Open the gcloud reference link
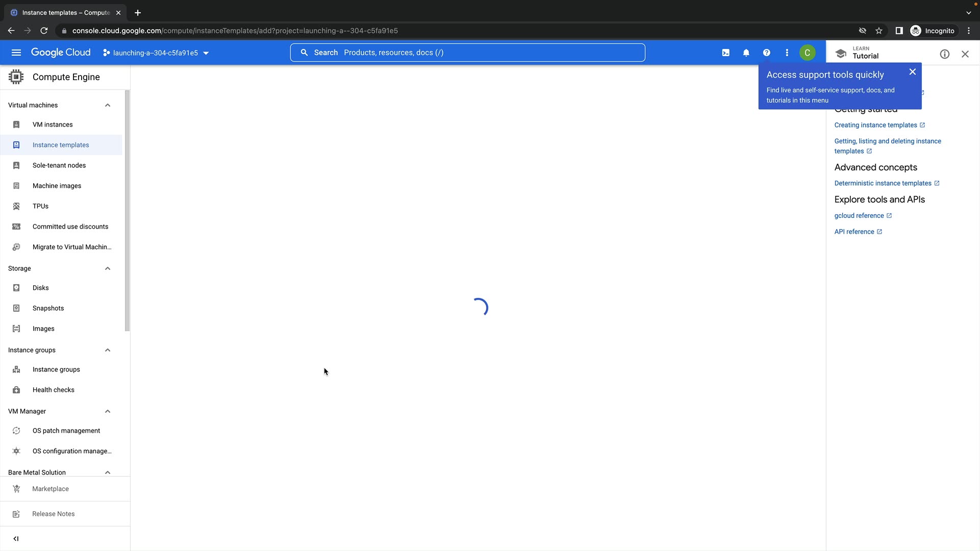 tap(859, 216)
